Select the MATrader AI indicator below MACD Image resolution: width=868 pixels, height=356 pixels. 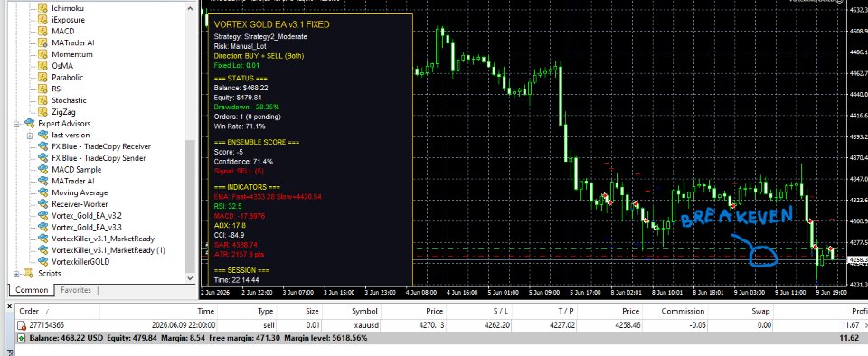[x=73, y=43]
